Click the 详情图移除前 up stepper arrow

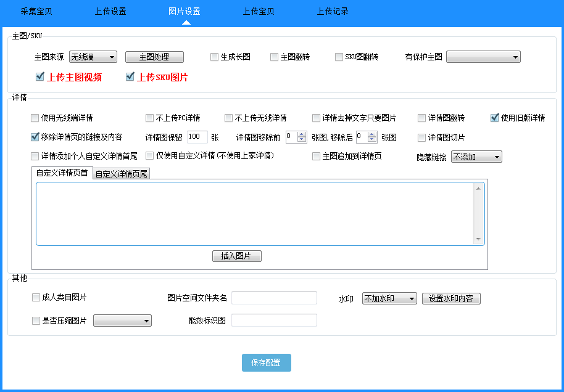pos(302,134)
